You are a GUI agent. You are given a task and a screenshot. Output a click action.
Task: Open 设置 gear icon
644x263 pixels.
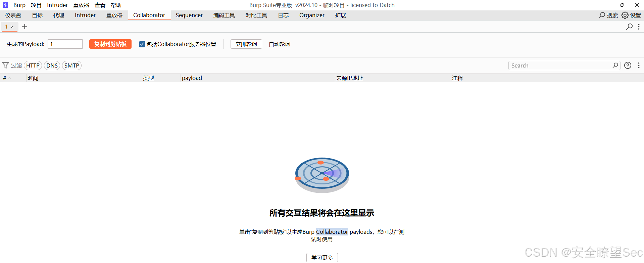click(625, 15)
